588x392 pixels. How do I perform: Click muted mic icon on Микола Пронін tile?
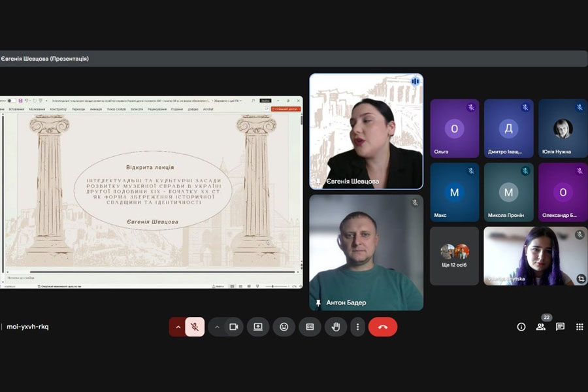(x=525, y=171)
